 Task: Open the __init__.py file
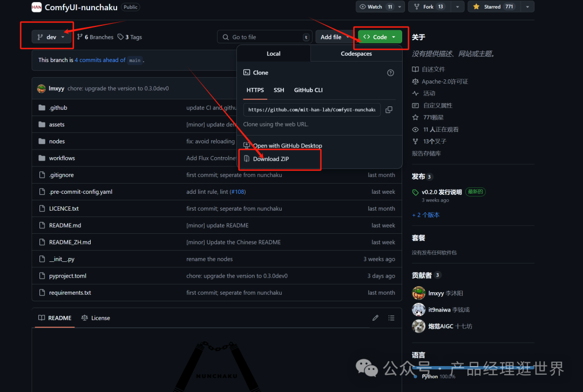(x=62, y=259)
